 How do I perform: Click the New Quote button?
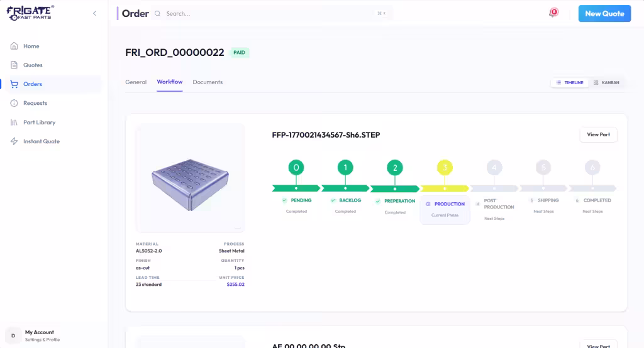604,14
